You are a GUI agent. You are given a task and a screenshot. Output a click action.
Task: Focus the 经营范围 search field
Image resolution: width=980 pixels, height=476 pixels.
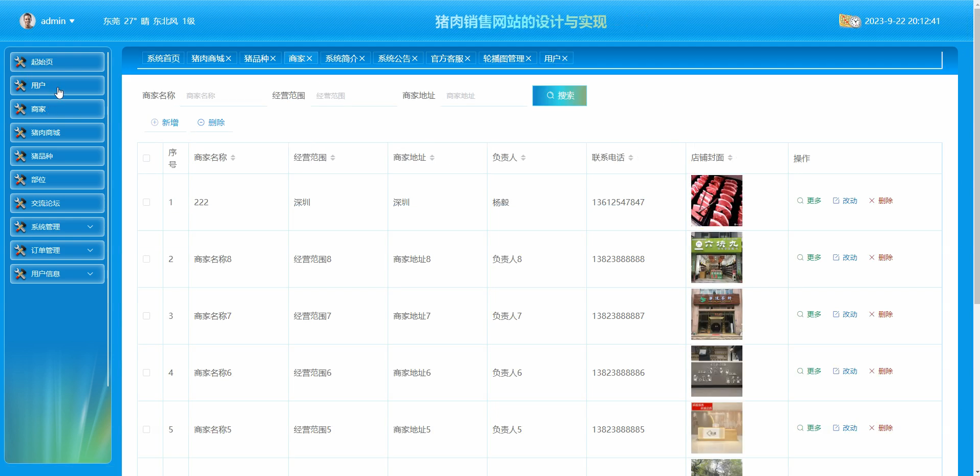[354, 96]
